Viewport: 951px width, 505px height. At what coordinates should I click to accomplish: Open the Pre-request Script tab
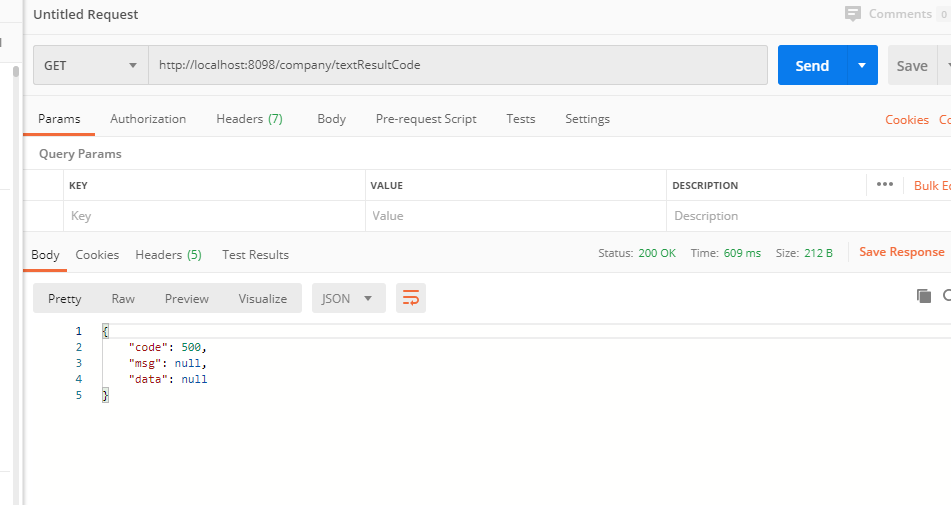coord(426,119)
